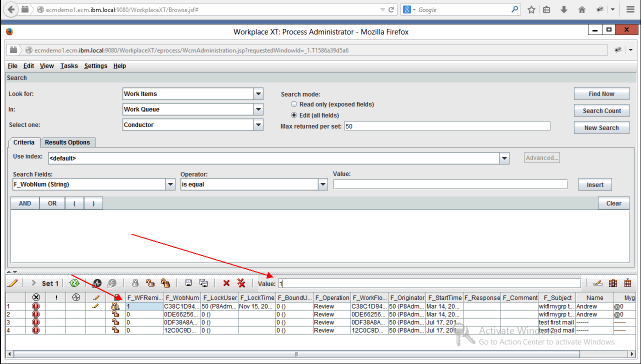Viewport: 641px width, 364px height.
Task: Click the results toolbar Value field containing 1
Action: coord(429,283)
